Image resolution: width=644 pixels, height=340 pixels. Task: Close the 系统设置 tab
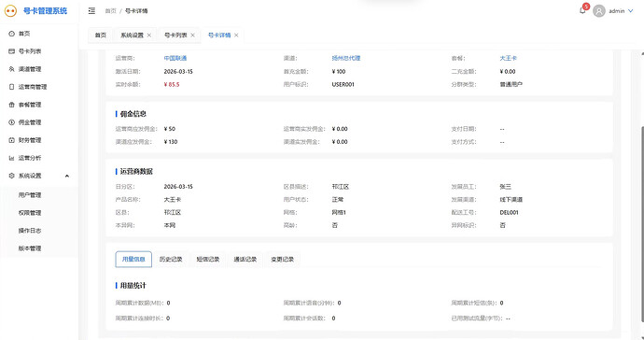coord(149,35)
